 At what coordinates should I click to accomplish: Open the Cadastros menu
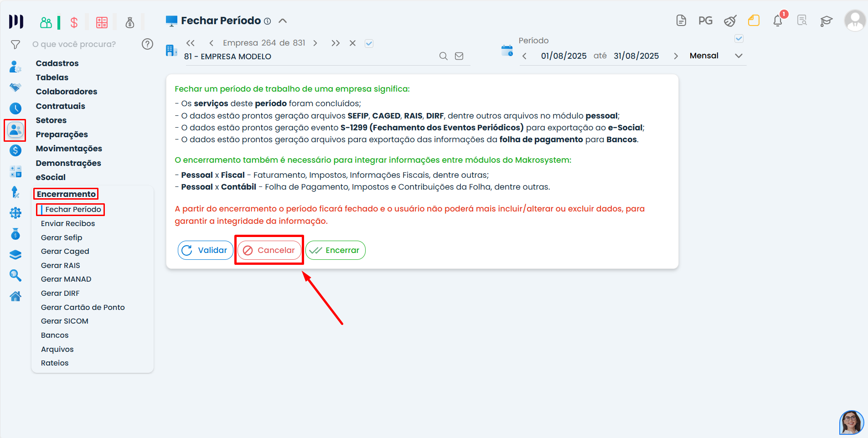click(57, 63)
